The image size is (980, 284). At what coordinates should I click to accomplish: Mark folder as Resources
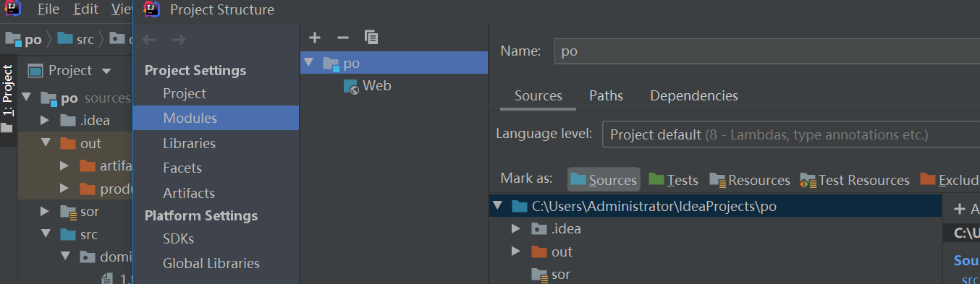(750, 179)
